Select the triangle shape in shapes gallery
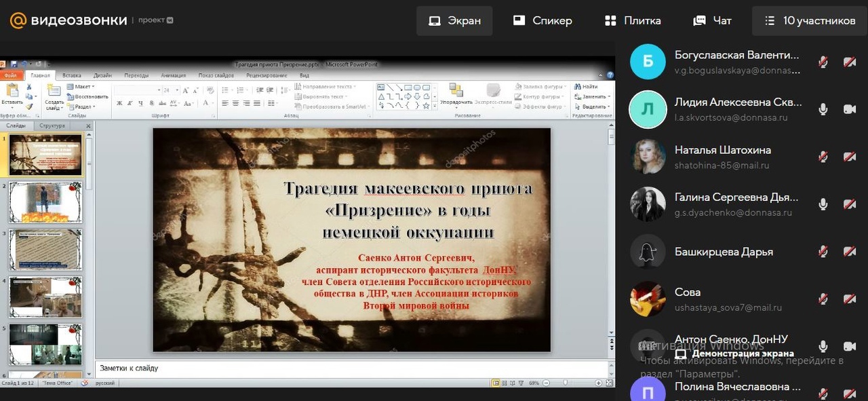 tap(381, 96)
